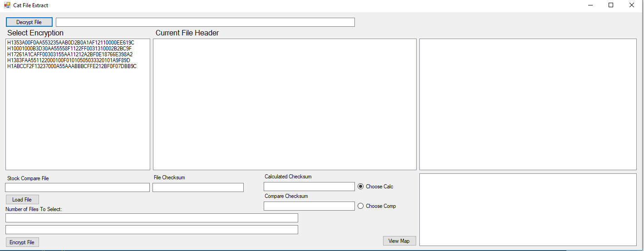Click the field just above Encrypt File
The width and height of the screenshot is (644, 251).
[152, 230]
